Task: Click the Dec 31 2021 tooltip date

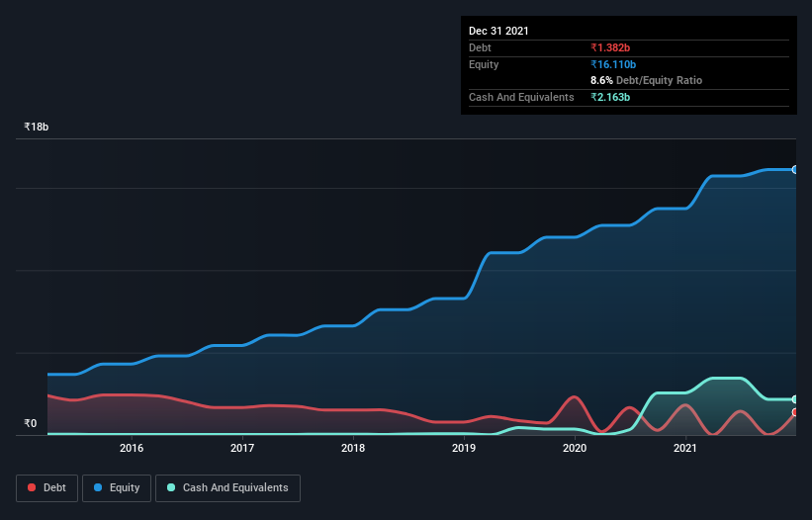Action: [498, 31]
